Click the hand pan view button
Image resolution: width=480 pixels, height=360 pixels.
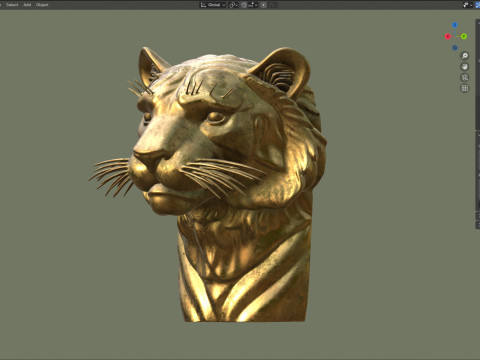coord(465,67)
